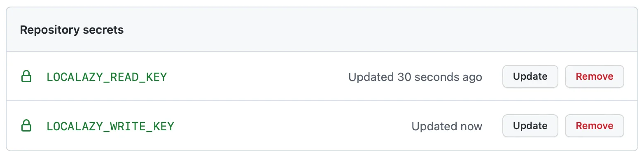Click the "Updated now" timestamp
The image size is (644, 157).
447,126
